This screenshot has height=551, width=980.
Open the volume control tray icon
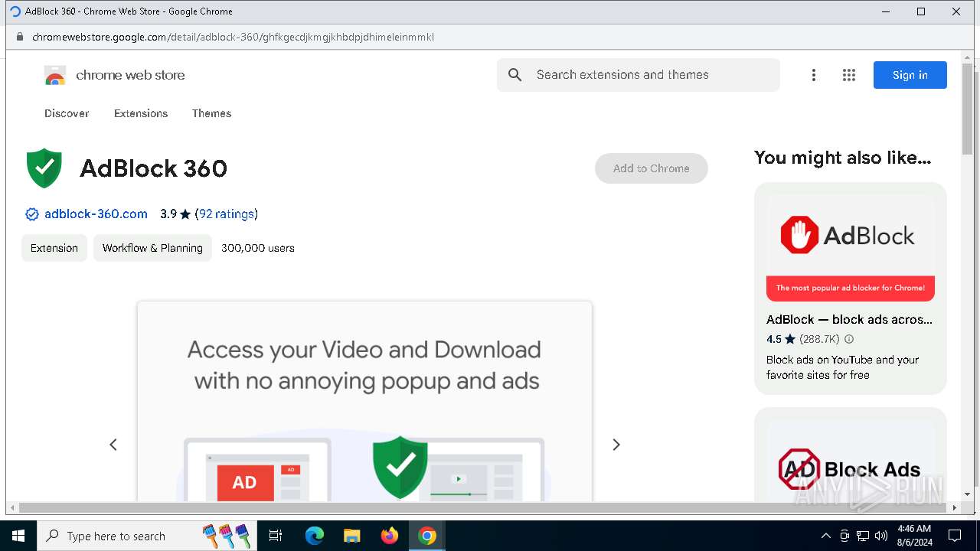881,536
